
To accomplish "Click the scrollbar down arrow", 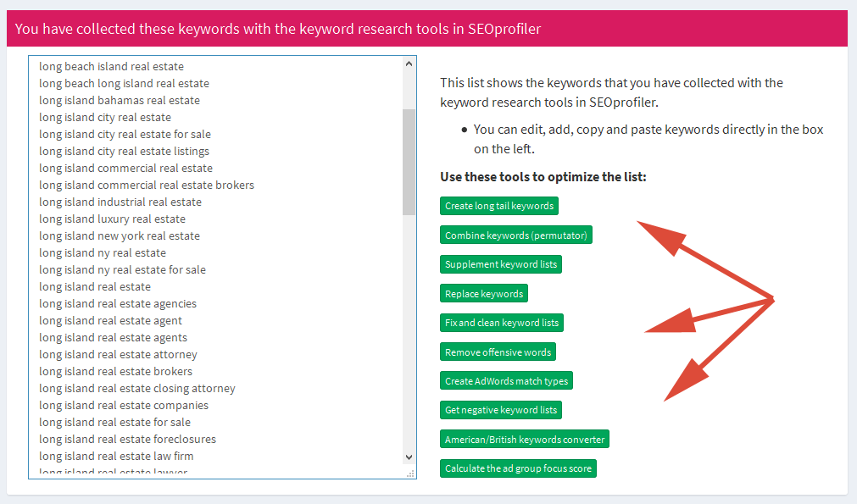I will pyautogui.click(x=409, y=457).
